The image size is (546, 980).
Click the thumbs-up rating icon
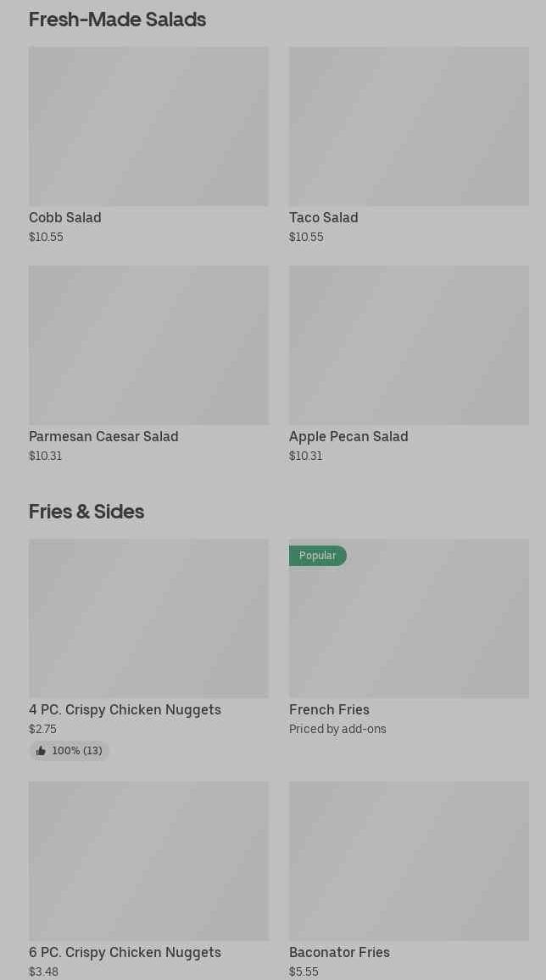(41, 751)
